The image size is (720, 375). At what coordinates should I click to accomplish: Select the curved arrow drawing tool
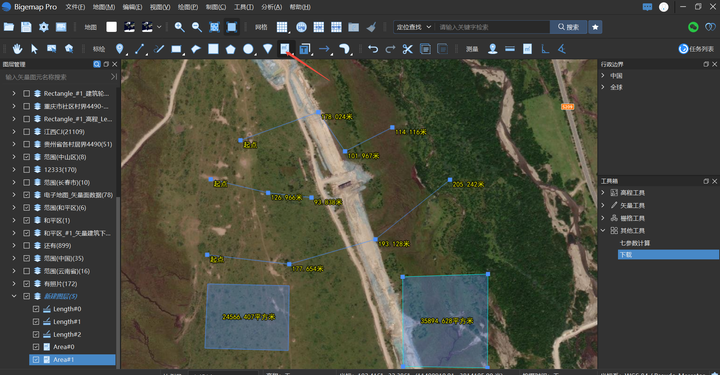click(344, 49)
